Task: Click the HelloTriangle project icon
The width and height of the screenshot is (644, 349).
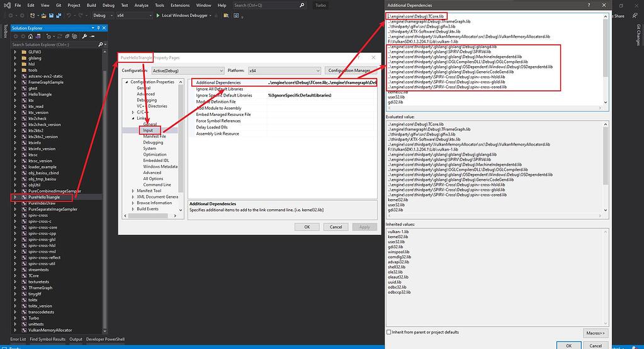Action: [24, 94]
